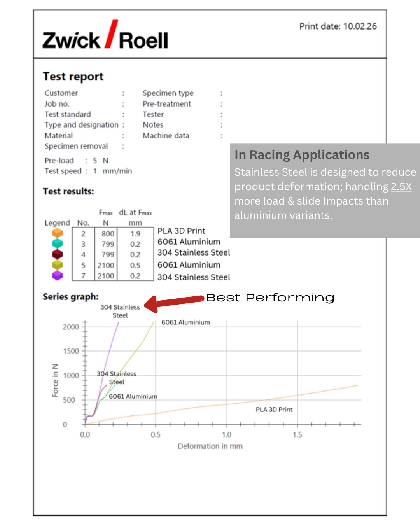The image size is (420, 525).
Task: Select the maroon legend cube for specimen 4
Action: (x=58, y=254)
